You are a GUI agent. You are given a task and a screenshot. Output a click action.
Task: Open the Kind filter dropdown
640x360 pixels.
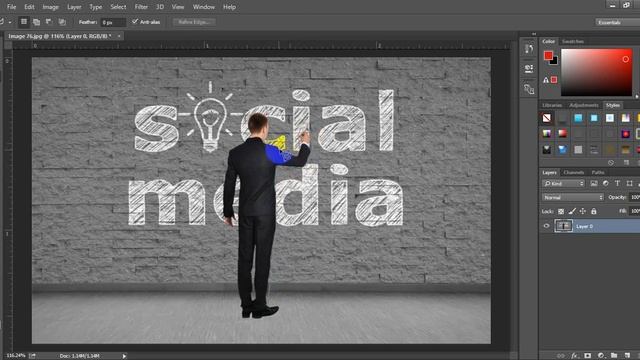[564, 184]
